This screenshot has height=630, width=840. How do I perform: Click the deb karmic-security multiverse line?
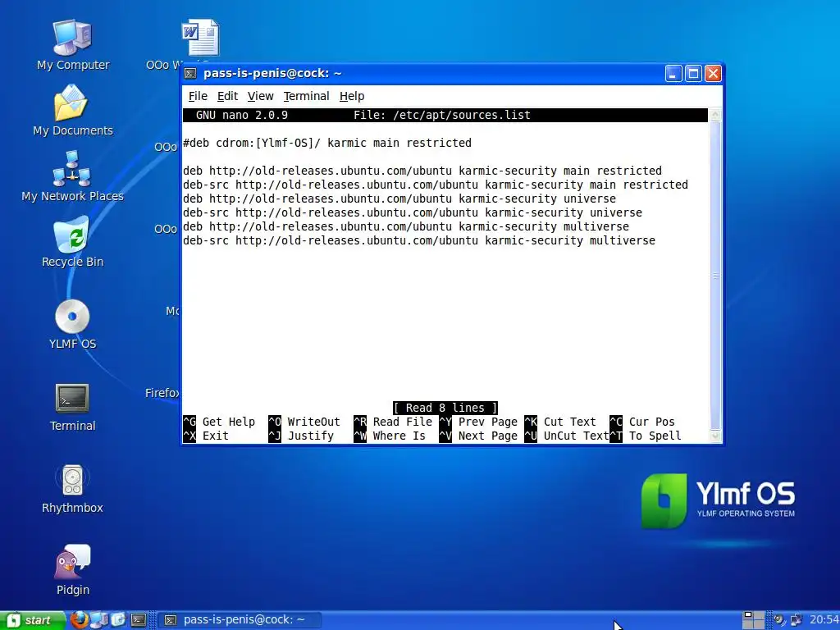[x=405, y=226]
